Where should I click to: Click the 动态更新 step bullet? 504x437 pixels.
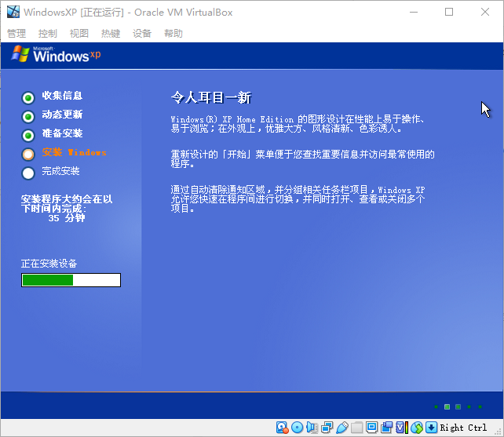coord(28,117)
